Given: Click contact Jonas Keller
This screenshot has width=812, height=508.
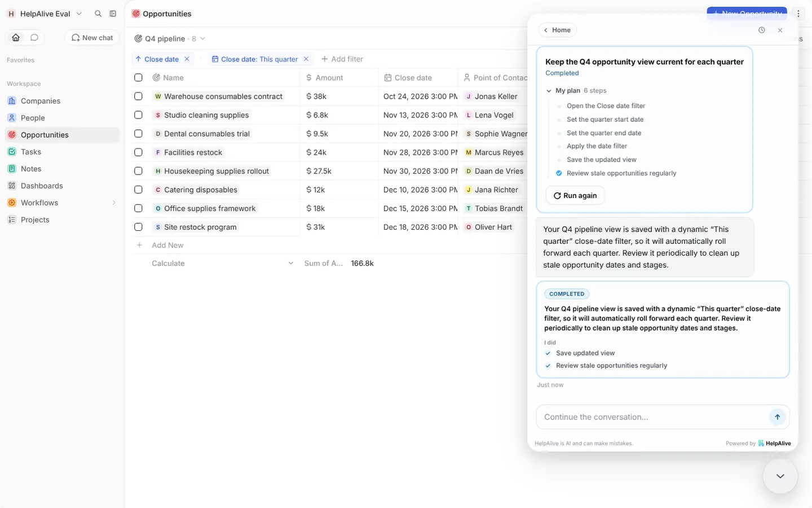Looking at the screenshot, I should (x=491, y=96).
